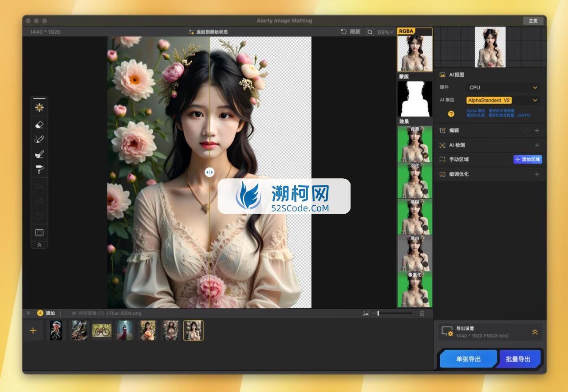Choose the 黑白 black-white effect thumbnail
Viewport: 568px width, 392px height.
[x=414, y=253]
